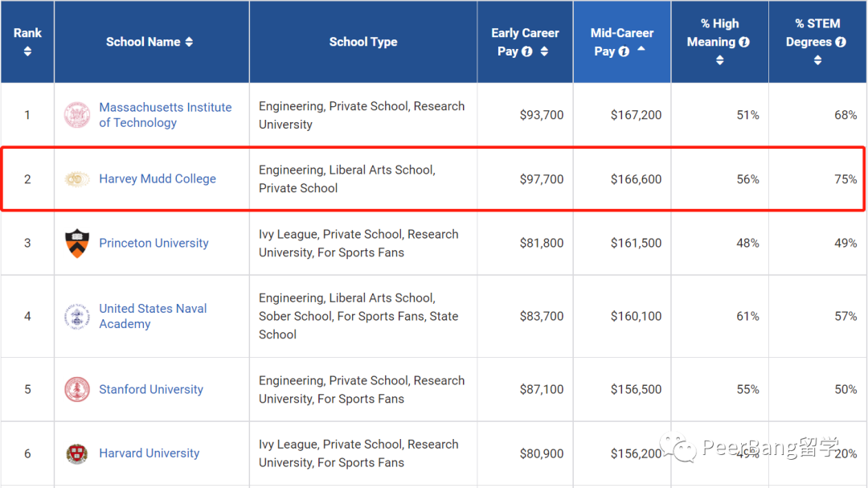The height and width of the screenshot is (488, 868).
Task: Sort by Early Career Pay arrows
Action: click(544, 51)
